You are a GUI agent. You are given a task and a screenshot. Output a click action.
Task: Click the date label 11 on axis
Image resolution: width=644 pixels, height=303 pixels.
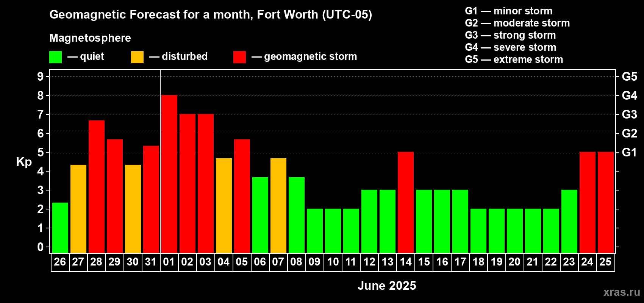pos(351,262)
